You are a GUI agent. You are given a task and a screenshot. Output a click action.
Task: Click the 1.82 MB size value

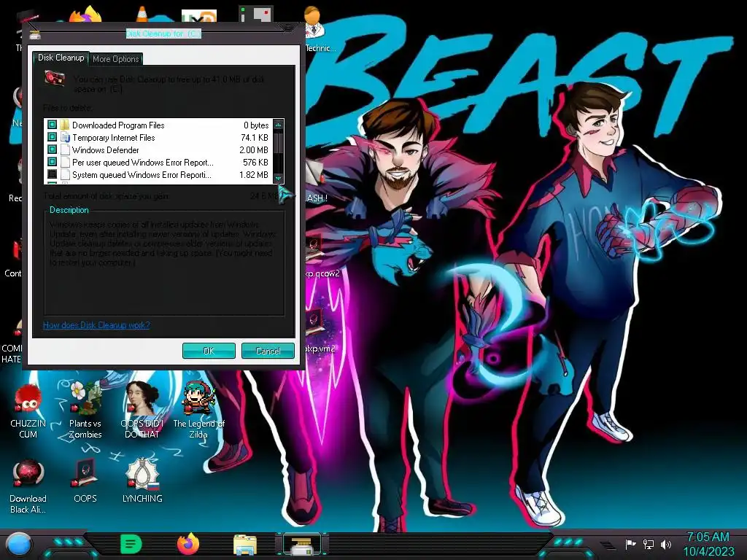254,175
